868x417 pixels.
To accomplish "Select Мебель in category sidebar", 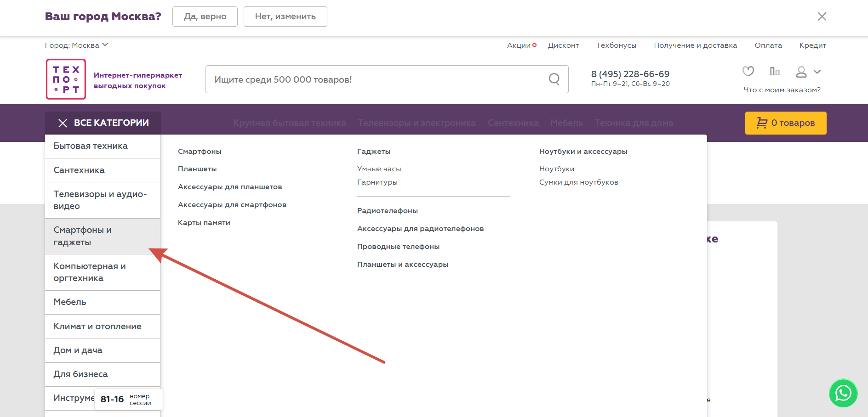I will pos(103,302).
